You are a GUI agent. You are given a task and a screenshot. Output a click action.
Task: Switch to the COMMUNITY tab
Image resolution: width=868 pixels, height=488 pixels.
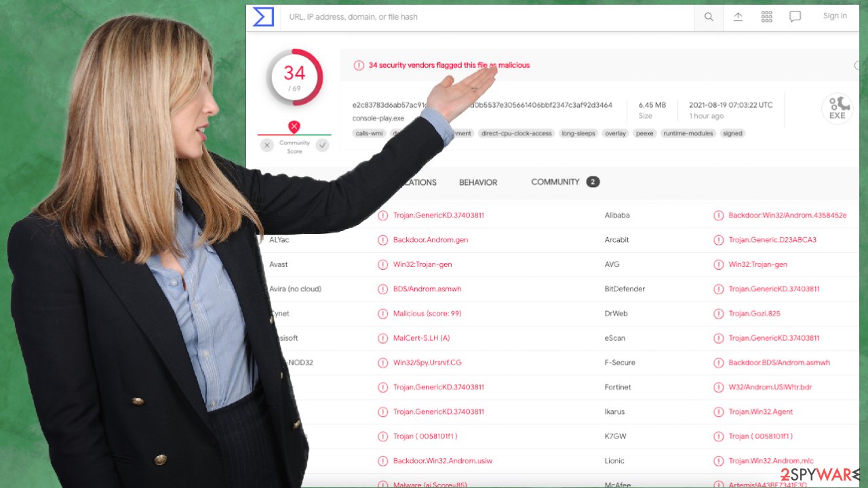(555, 182)
